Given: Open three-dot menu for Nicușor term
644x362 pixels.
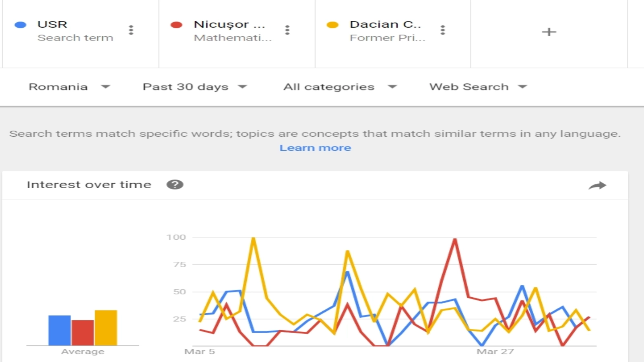Looking at the screenshot, I should click(x=287, y=30).
